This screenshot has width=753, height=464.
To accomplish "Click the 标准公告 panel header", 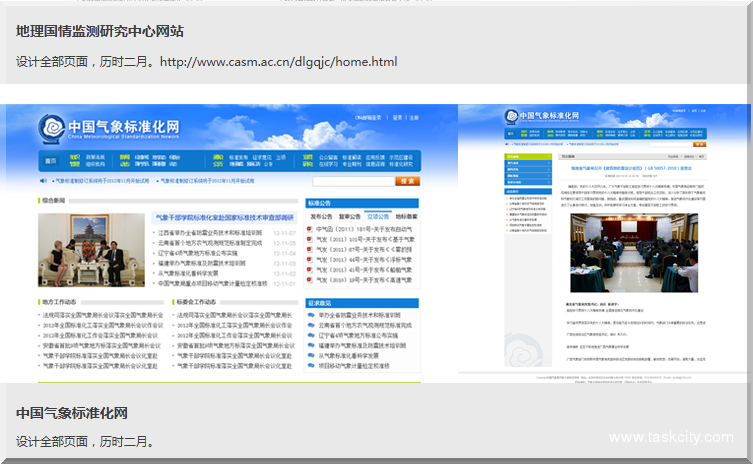I will point(362,203).
